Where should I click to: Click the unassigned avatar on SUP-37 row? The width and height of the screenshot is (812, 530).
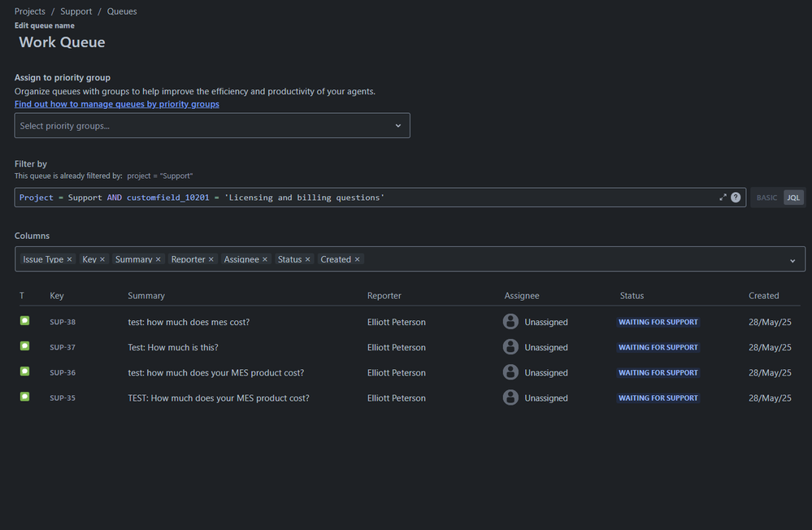point(510,347)
